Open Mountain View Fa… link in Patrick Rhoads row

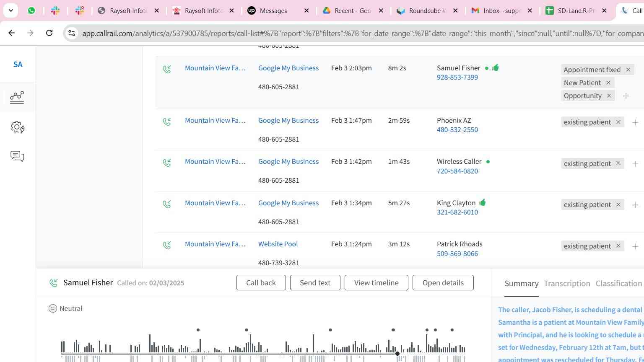pos(215,244)
